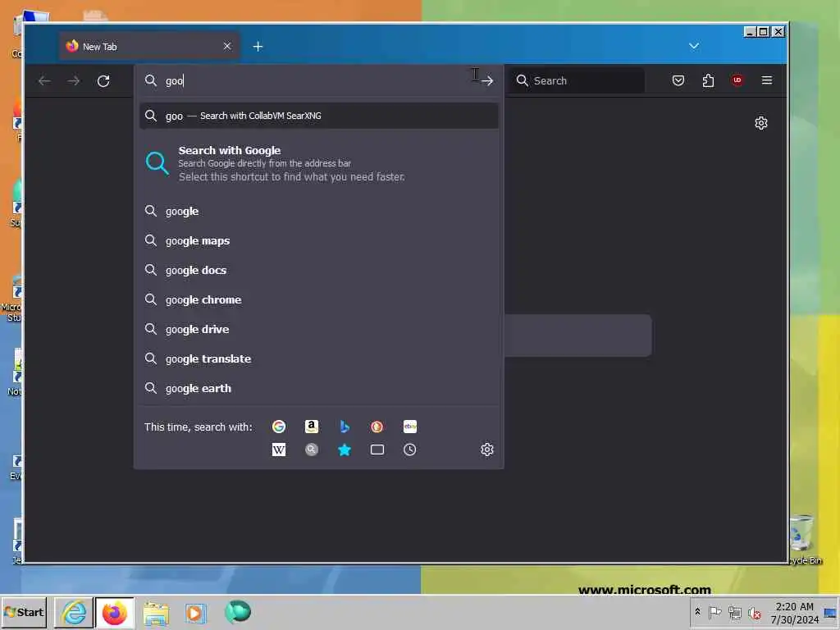Screen dimensions: 840x630
Task: Click the address bar text field
Action: [x=319, y=81]
